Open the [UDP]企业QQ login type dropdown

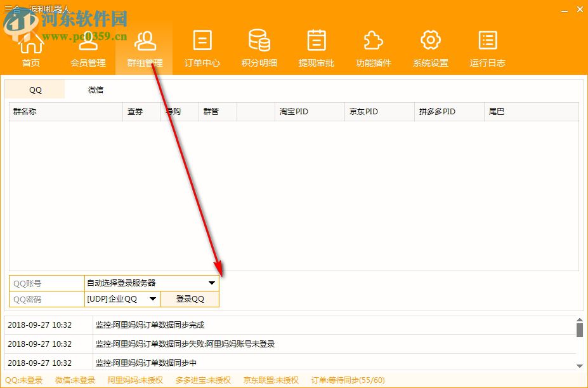(120, 298)
